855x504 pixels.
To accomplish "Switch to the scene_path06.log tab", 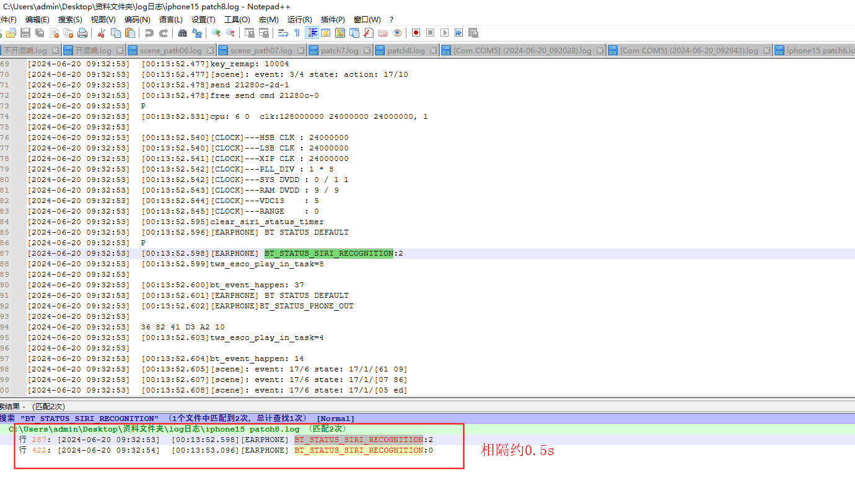I will [171, 51].
